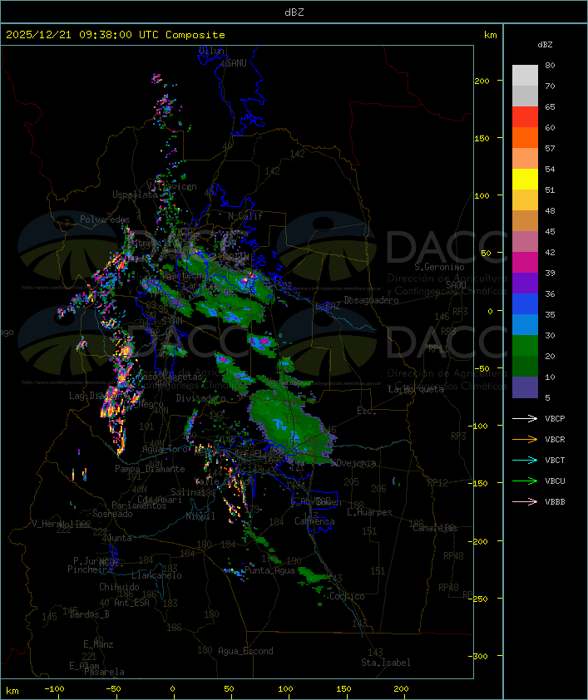Click the Salinas place label
This screenshot has height=700, width=588.
point(188,492)
